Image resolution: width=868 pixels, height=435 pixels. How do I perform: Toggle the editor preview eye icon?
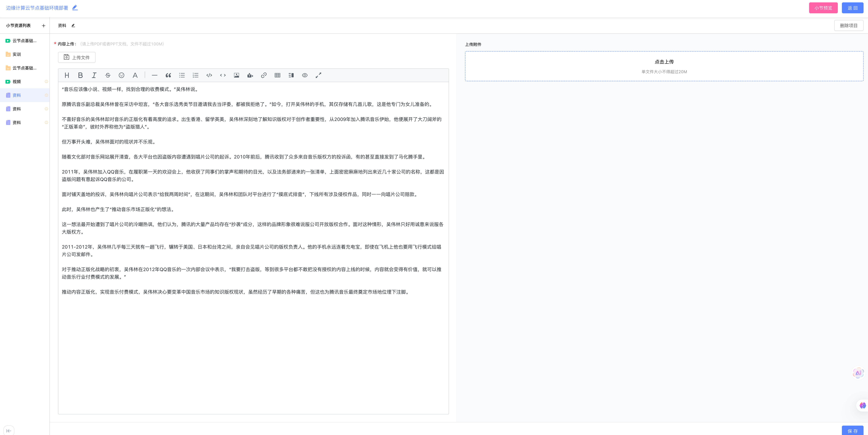(305, 75)
